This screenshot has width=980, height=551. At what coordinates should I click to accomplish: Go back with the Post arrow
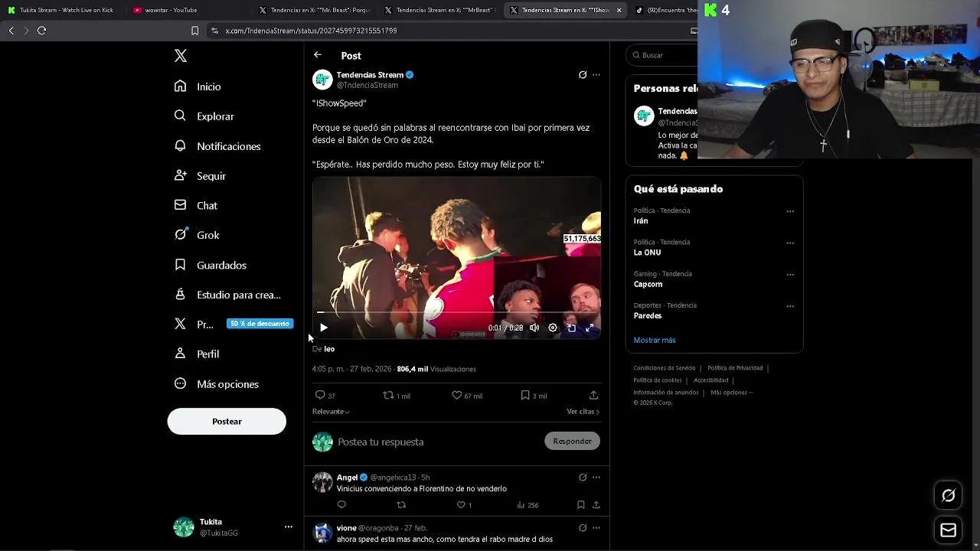[x=318, y=55]
